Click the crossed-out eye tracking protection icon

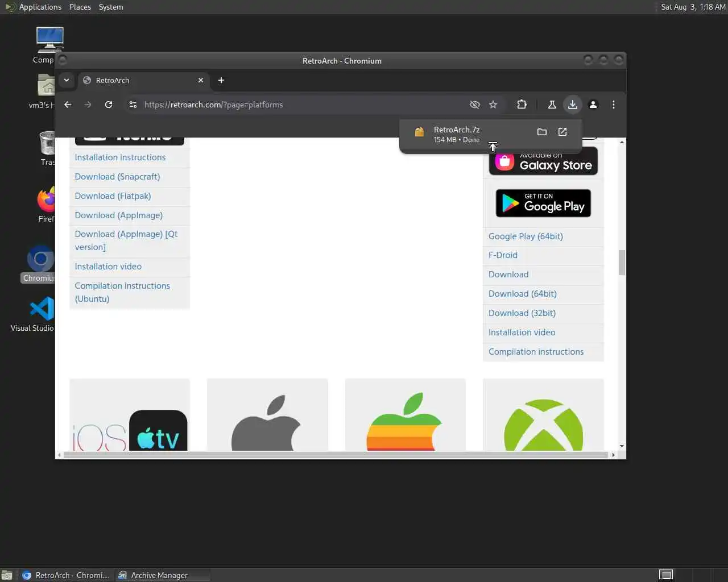click(474, 105)
